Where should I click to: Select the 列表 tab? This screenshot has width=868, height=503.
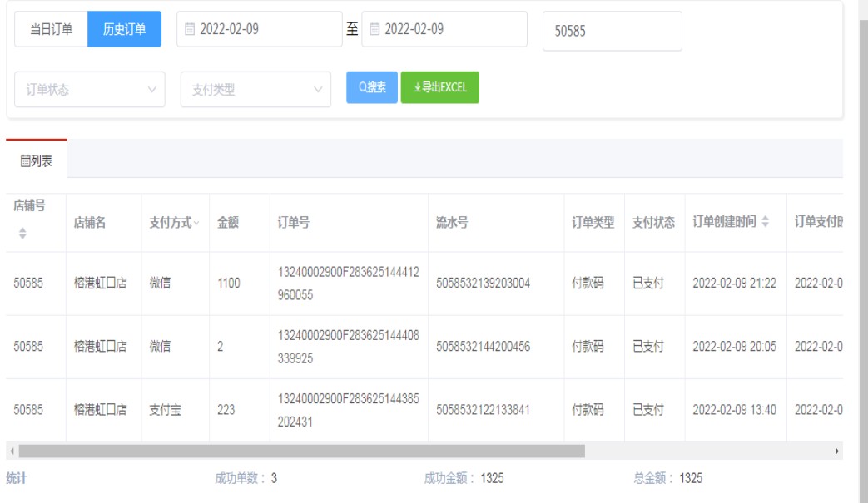37,161
